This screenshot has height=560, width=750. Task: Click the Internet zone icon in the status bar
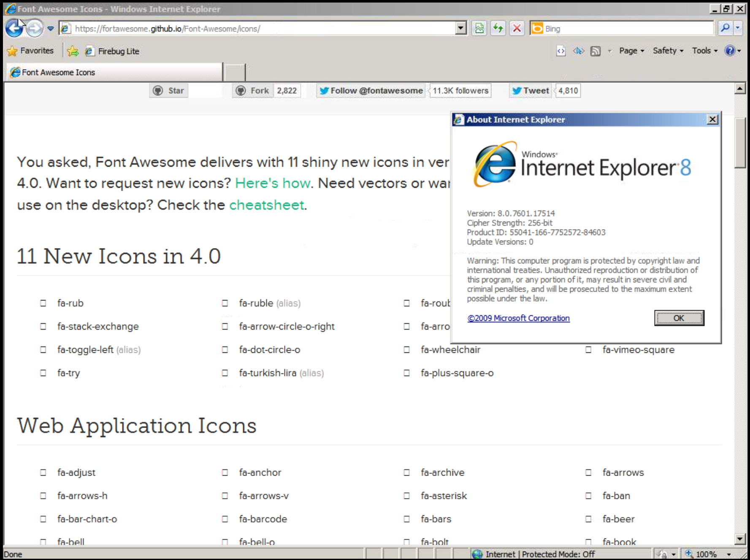pyautogui.click(x=477, y=554)
